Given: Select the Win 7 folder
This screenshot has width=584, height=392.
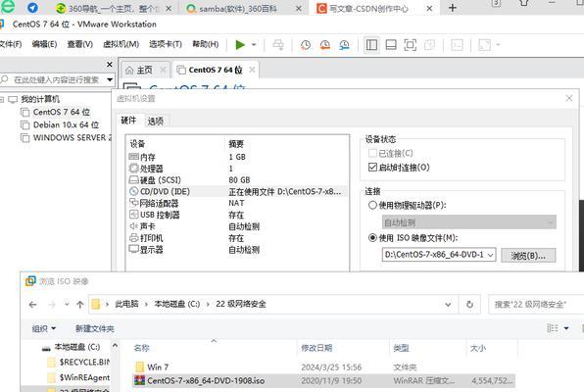Looking at the screenshot, I should [x=324, y=367].
